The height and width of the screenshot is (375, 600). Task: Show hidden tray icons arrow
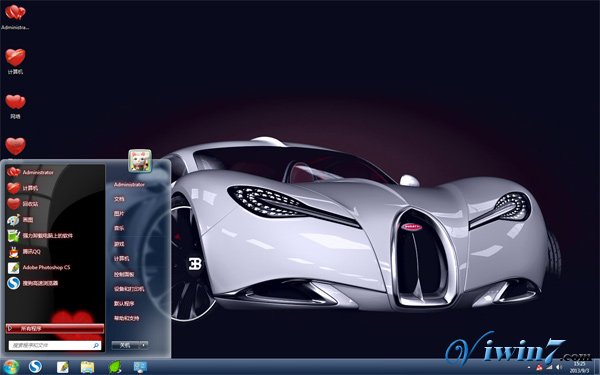point(529,368)
